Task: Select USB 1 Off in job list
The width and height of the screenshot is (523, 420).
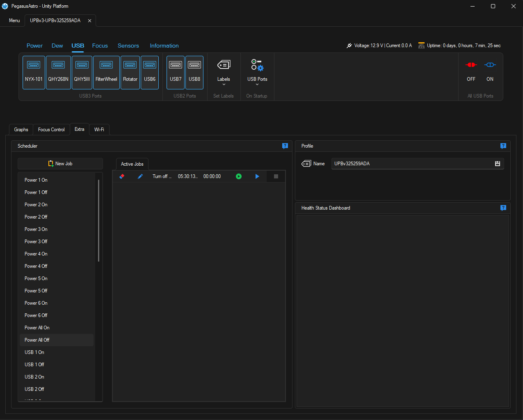Action: pos(57,365)
